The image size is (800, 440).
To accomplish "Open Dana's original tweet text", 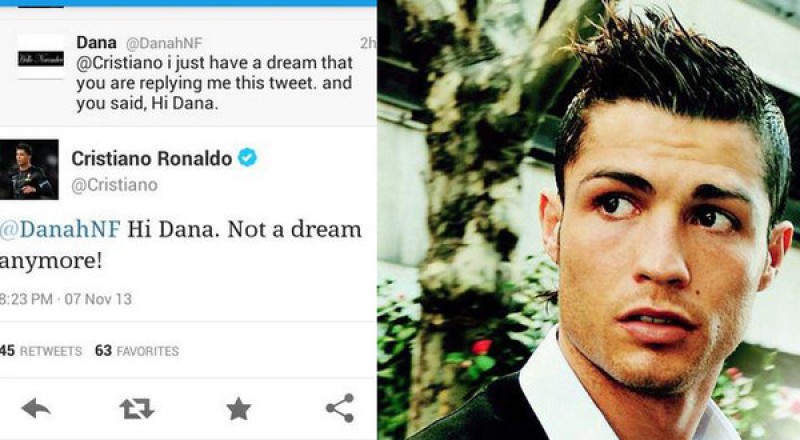I will tap(214, 83).
